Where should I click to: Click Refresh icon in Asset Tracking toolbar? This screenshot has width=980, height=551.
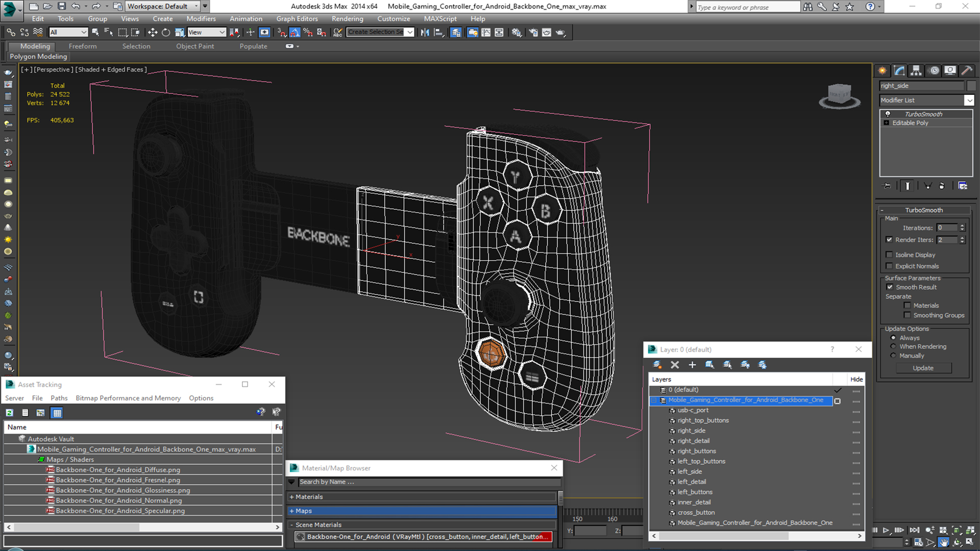tap(9, 413)
